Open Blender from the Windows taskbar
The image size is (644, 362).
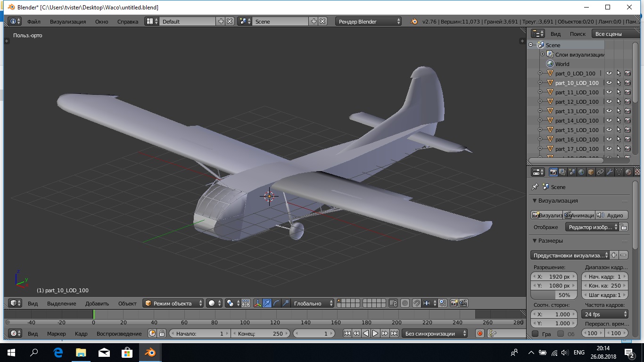point(150,353)
